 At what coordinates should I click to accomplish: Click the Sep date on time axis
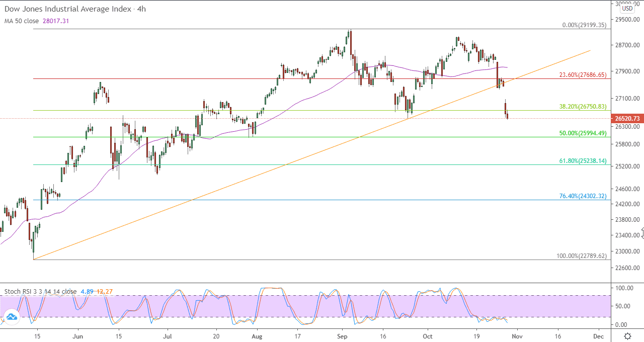pyautogui.click(x=342, y=335)
